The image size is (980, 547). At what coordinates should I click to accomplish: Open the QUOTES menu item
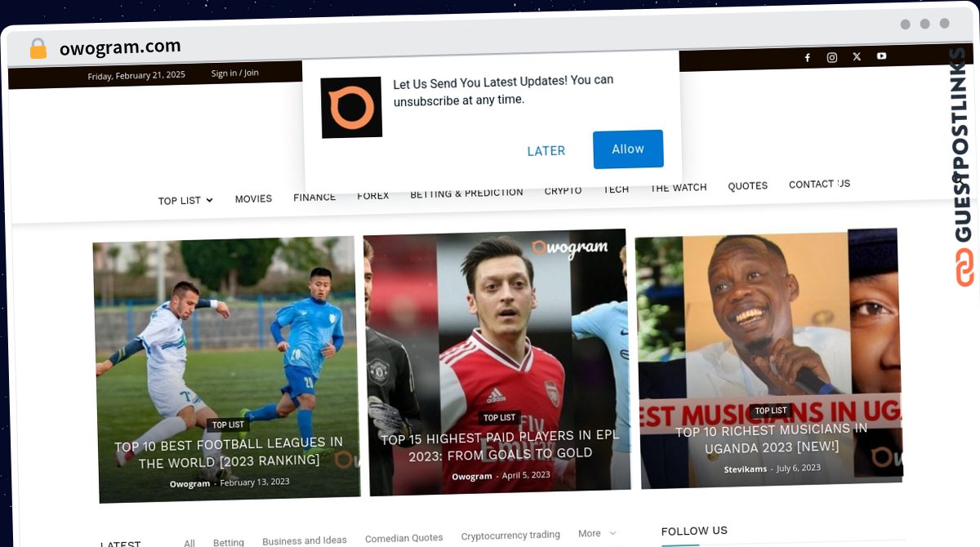[x=747, y=185]
